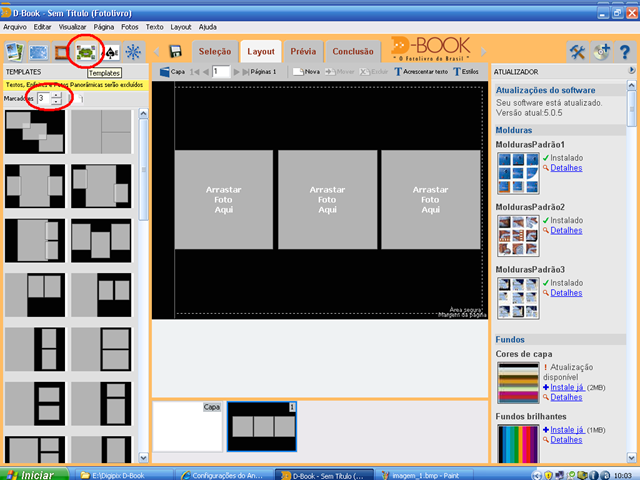Go to the Capa cover page
Screen dimensions: 640x480
coord(172,72)
